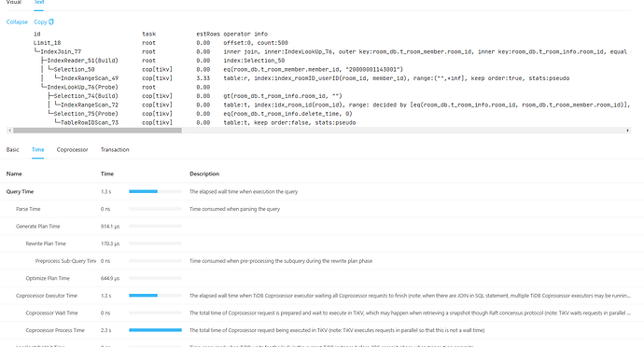This screenshot has width=644, height=347.
Task: Click the horizontal scrollbar thumb of plan
Action: coord(97,131)
